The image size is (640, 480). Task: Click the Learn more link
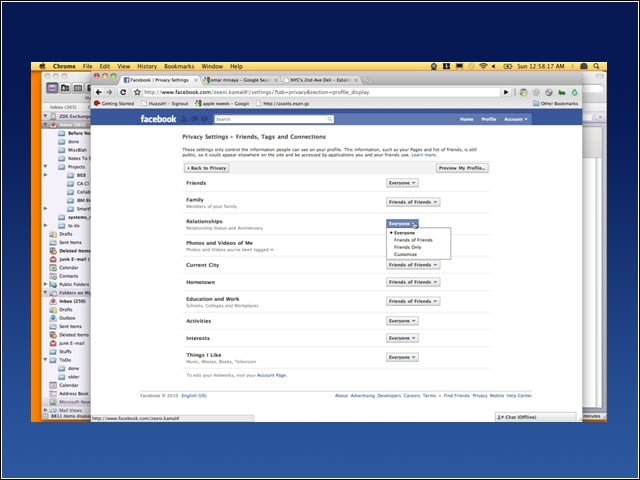click(424, 155)
